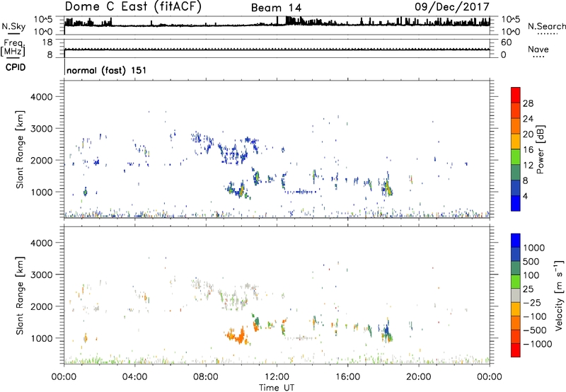Click 'Slant Range [km]' label of velocity panel
The width and height of the screenshot is (566, 392).
[20, 296]
